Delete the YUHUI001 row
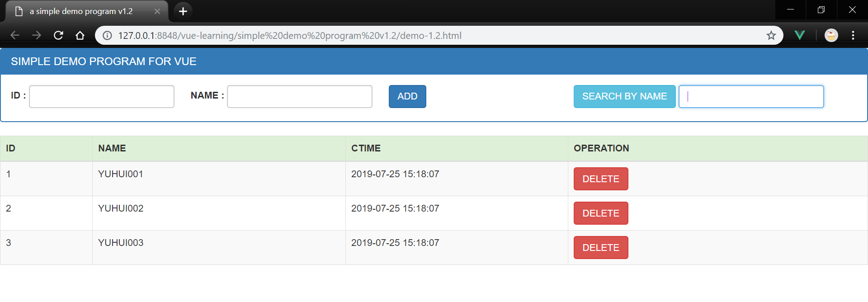 point(600,179)
